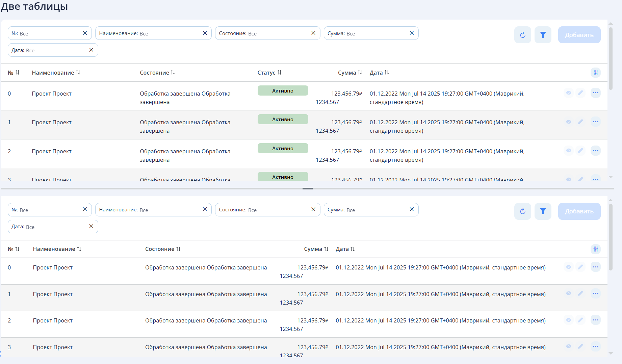View row 1 in bottom table
This screenshot has height=364, width=622.
coord(569,293)
